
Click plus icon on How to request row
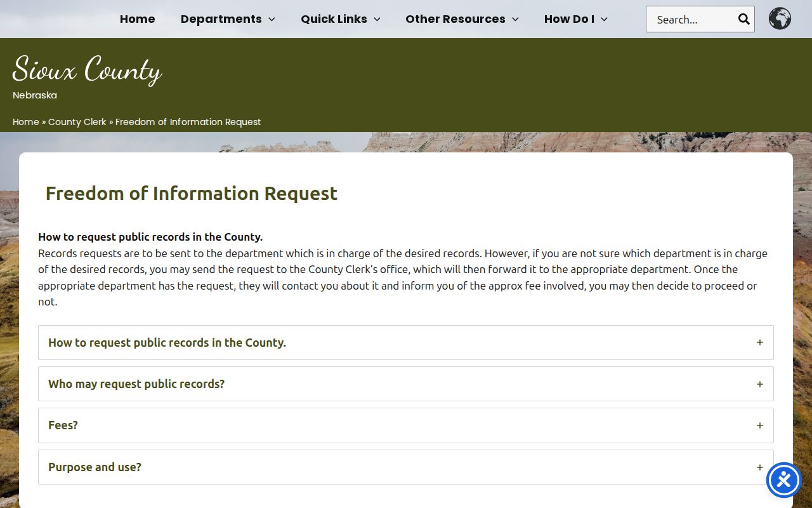coord(760,342)
